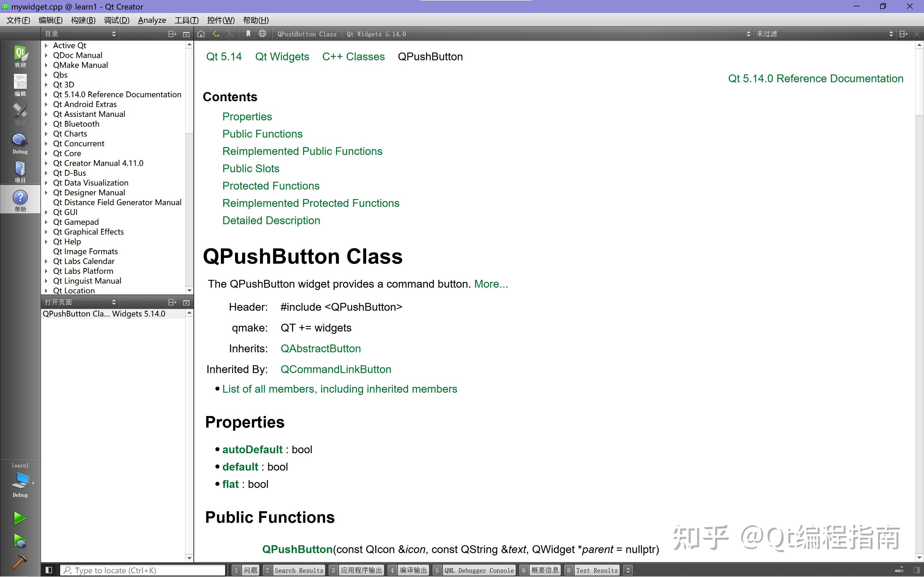Image resolution: width=924 pixels, height=577 pixels.
Task: Click the More... link in the description
Action: coord(491,284)
